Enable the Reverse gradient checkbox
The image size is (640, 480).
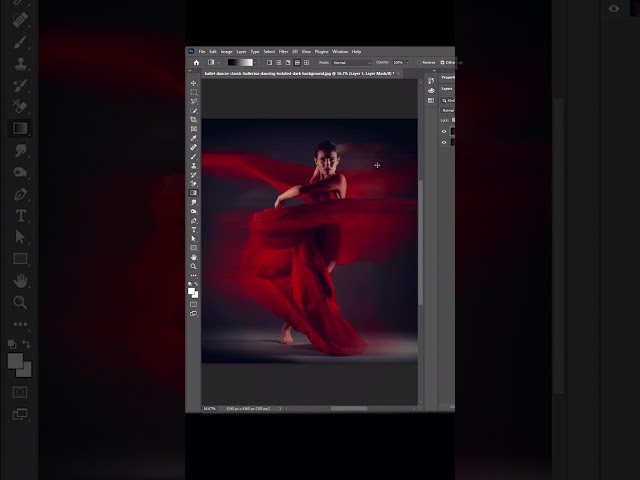419,62
